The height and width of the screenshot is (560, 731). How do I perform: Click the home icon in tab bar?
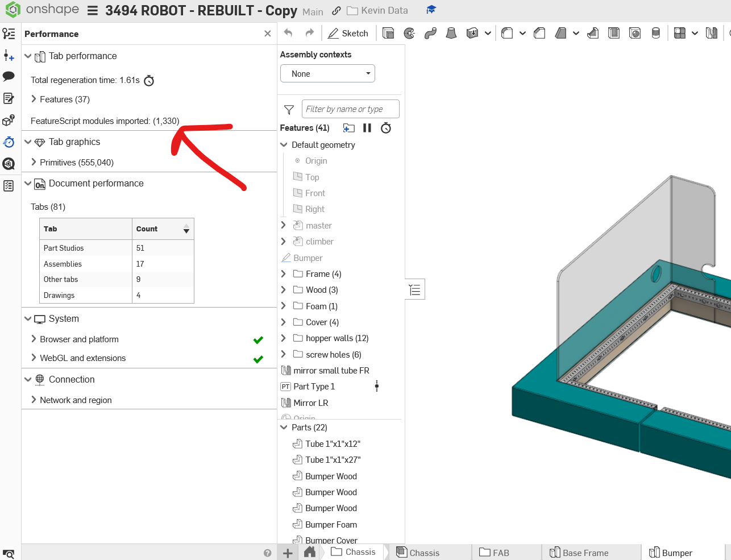pos(310,552)
